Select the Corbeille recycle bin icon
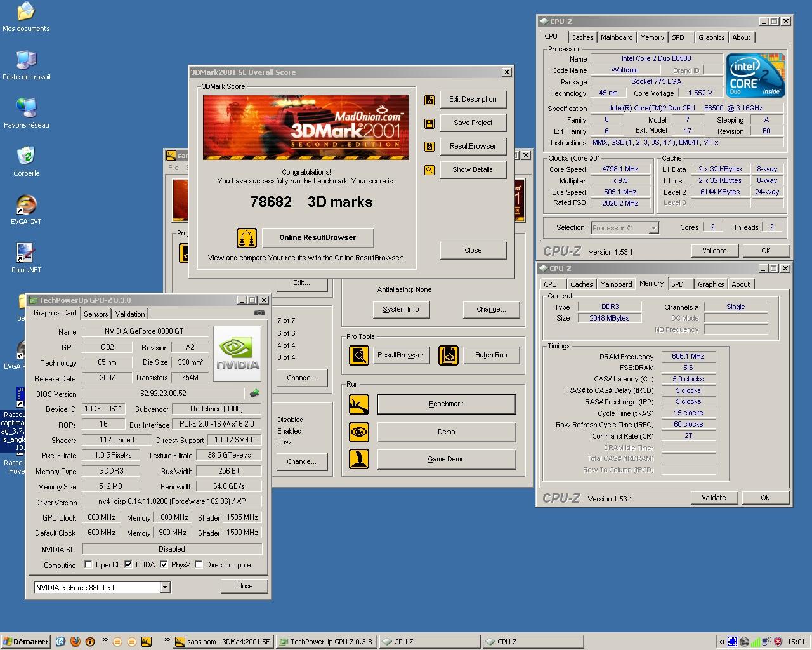Screen dimensions: 812x650 [26, 162]
